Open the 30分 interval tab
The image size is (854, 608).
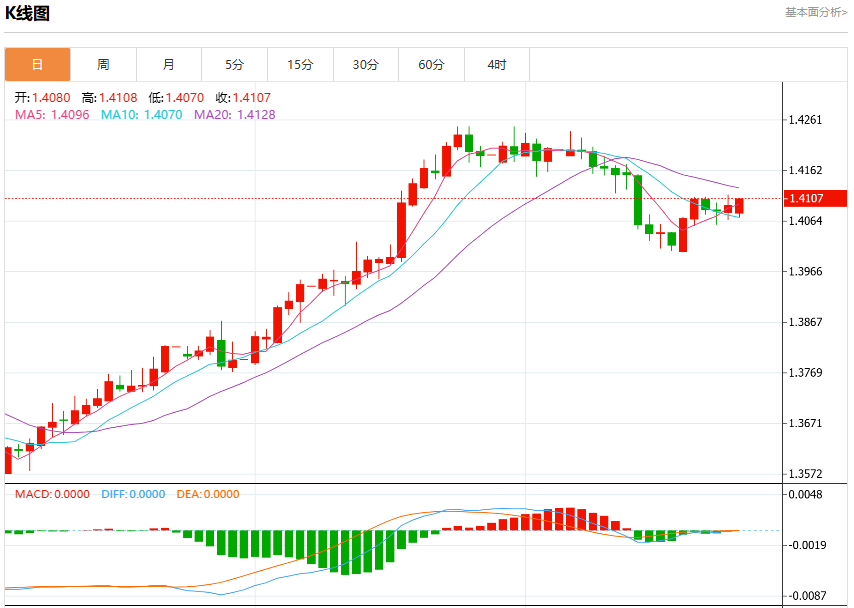[x=366, y=64]
